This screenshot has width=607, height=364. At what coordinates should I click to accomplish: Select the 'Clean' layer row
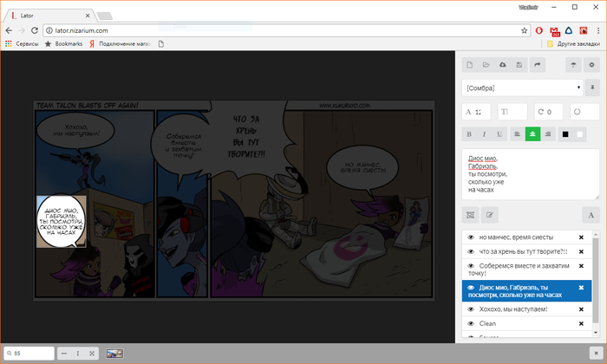[x=527, y=324]
